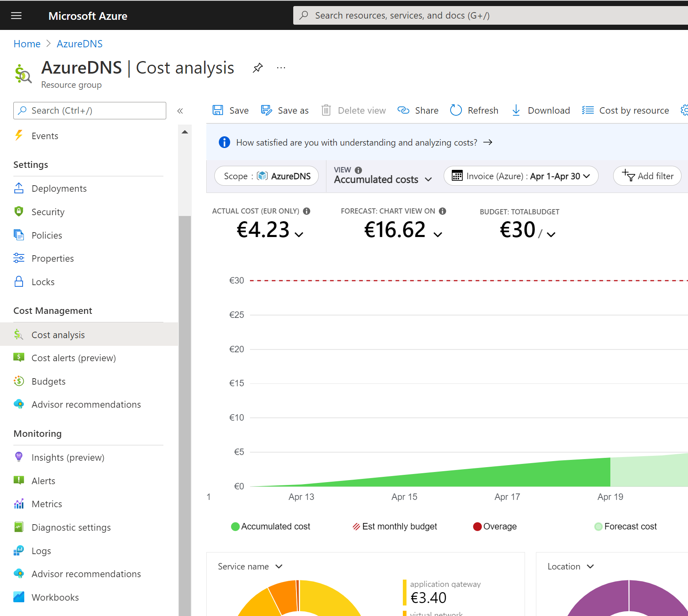This screenshot has height=616, width=688.
Task: Click the Home breadcrumb link
Action: tap(27, 44)
